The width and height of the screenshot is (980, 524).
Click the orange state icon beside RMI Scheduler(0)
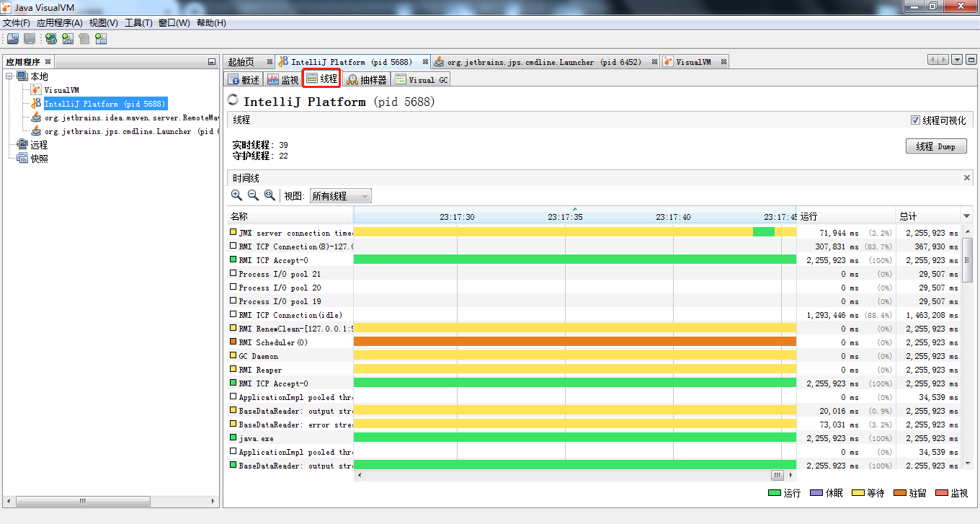tap(233, 342)
